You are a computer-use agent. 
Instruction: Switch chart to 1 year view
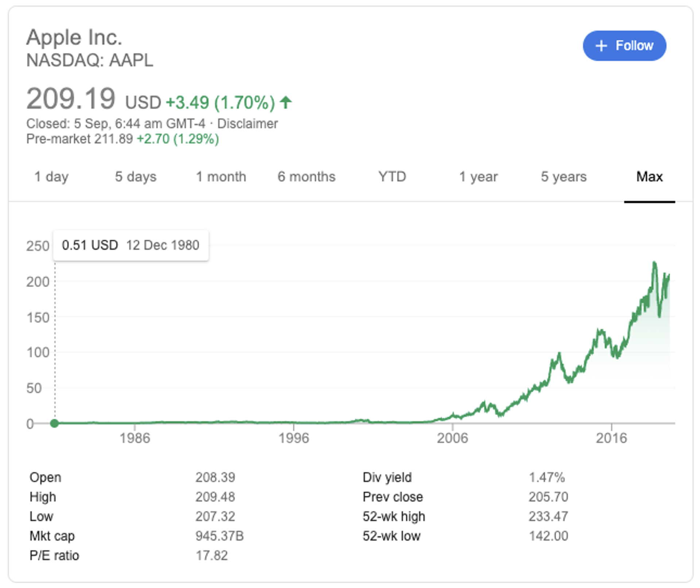[x=478, y=177]
